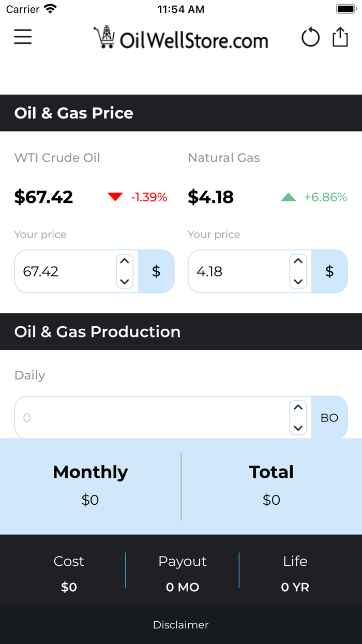
Task: Open the Disclaimer
Action: click(x=180, y=625)
